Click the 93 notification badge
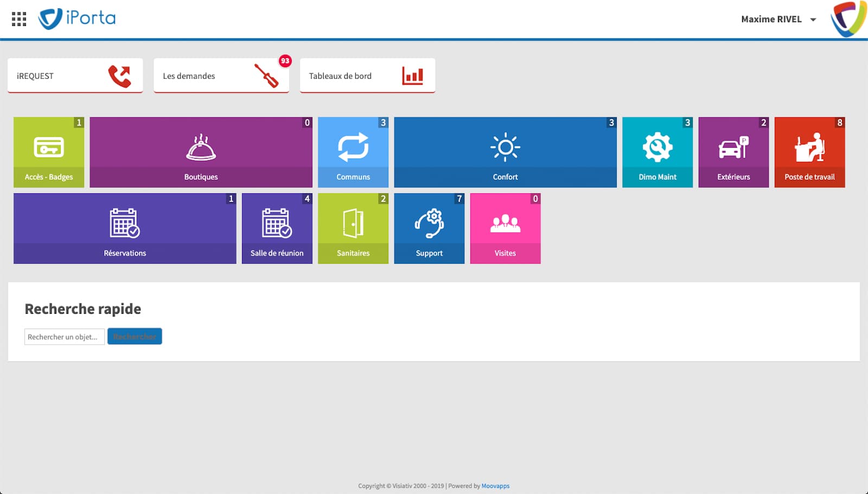Image resolution: width=868 pixels, height=494 pixels. [285, 61]
